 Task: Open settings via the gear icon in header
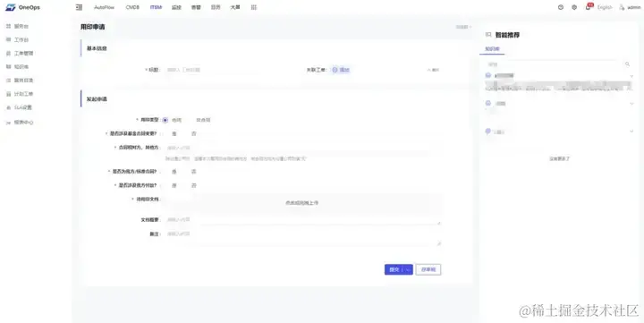(574, 7)
